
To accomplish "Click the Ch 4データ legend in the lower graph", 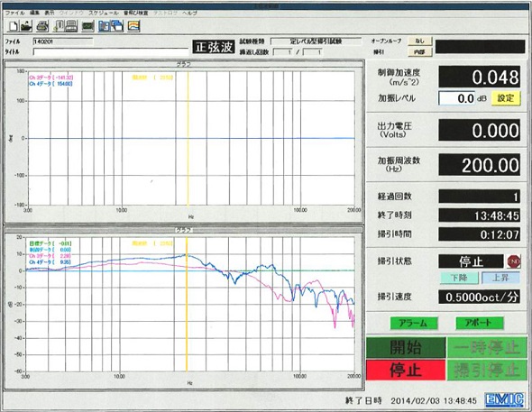I will pyautogui.click(x=50, y=261).
